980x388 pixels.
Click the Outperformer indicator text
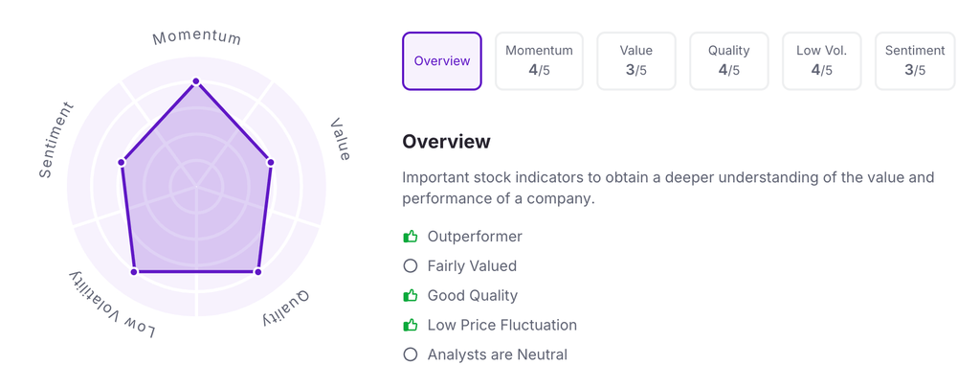coord(475,236)
